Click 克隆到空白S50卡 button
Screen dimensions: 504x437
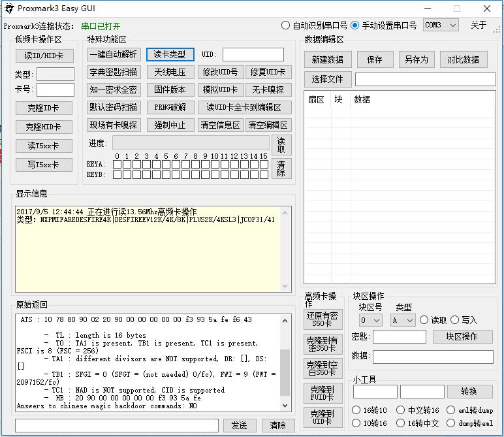tap(323, 368)
